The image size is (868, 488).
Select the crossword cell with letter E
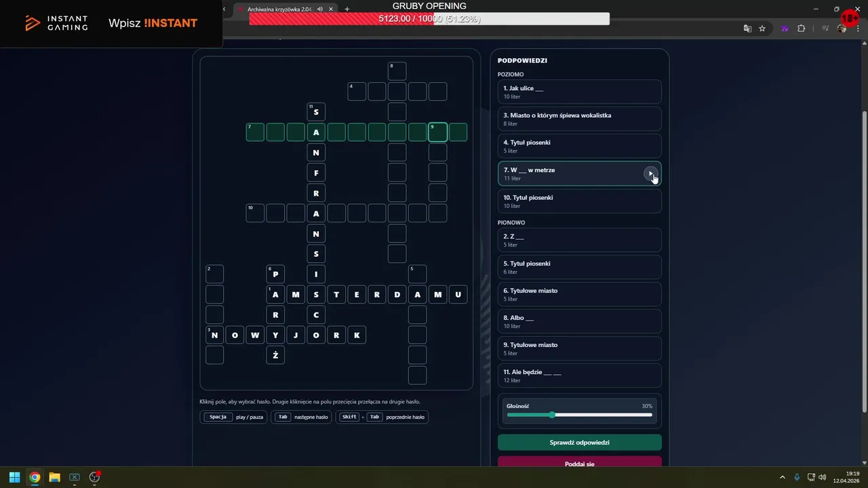[x=357, y=295]
